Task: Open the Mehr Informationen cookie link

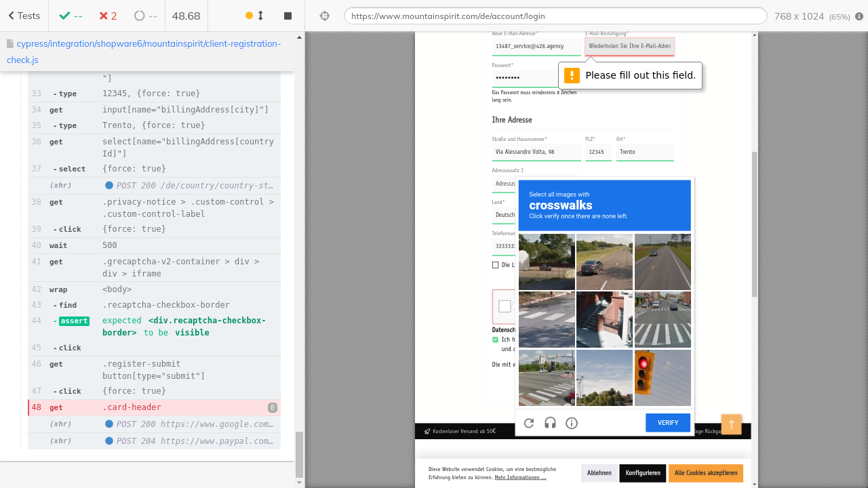Action: point(520,478)
